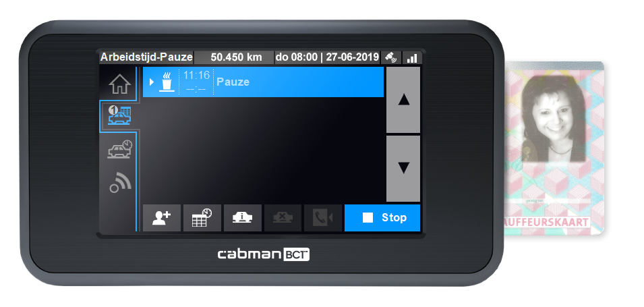Open the car with clock tab

[x=119, y=150]
